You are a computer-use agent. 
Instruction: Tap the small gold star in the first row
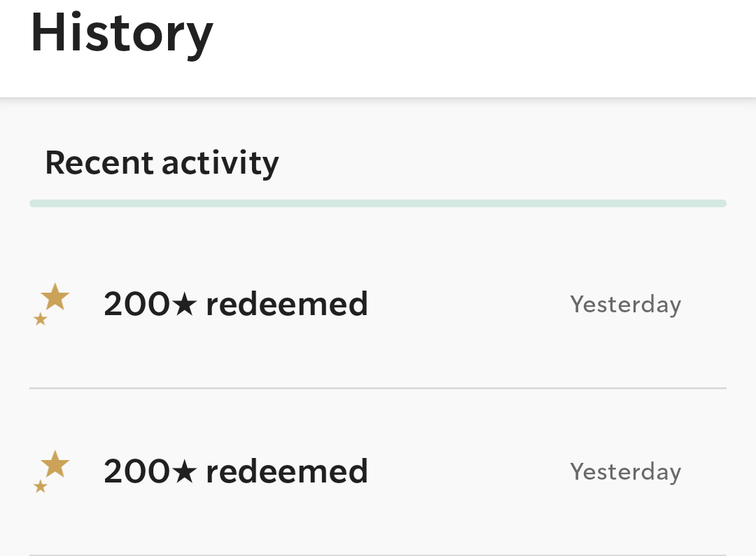coord(41,319)
